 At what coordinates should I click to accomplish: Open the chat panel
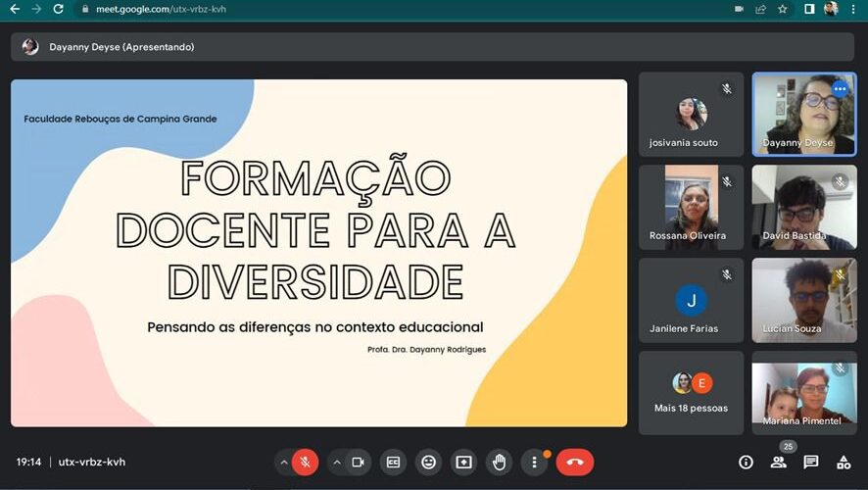click(x=811, y=462)
